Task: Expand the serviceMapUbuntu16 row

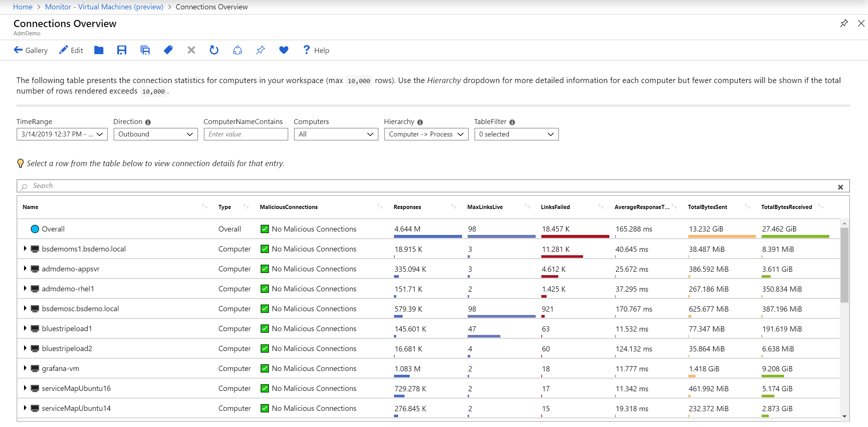Action: point(25,388)
